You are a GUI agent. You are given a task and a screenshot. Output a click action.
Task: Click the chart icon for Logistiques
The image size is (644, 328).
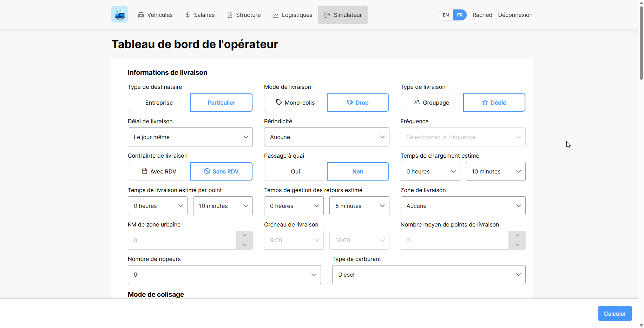click(x=276, y=15)
